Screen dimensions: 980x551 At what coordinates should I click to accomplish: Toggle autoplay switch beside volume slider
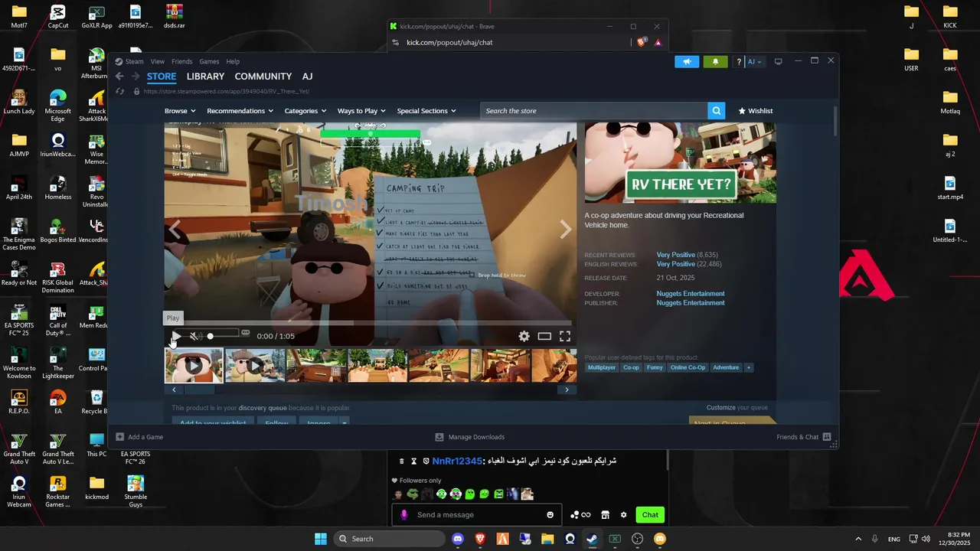pyautogui.click(x=245, y=332)
